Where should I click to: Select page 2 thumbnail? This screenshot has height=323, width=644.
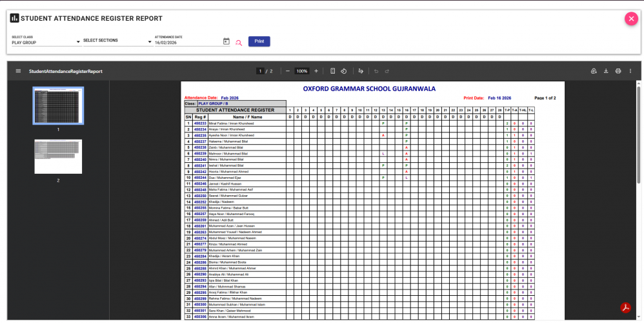(58, 156)
